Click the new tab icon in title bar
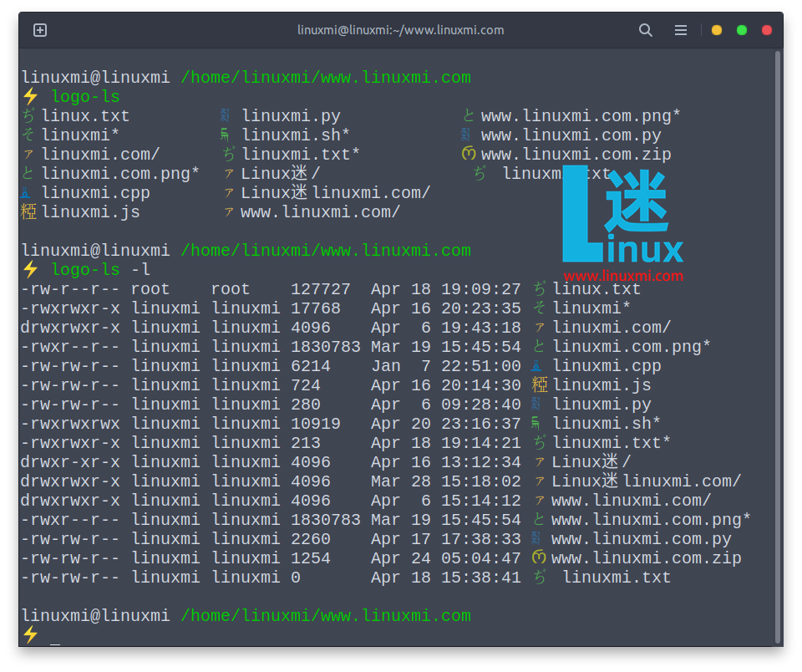Screen dimensions: 802x672 point(40,30)
